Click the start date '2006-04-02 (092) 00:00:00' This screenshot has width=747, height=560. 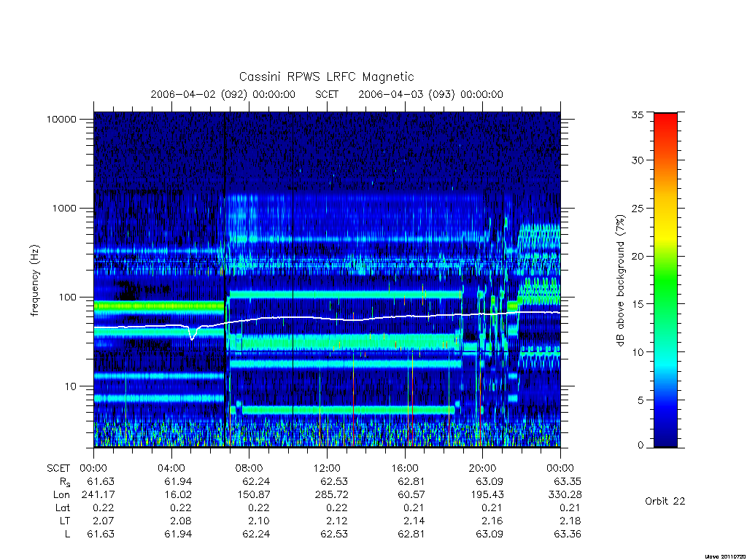tap(223, 94)
